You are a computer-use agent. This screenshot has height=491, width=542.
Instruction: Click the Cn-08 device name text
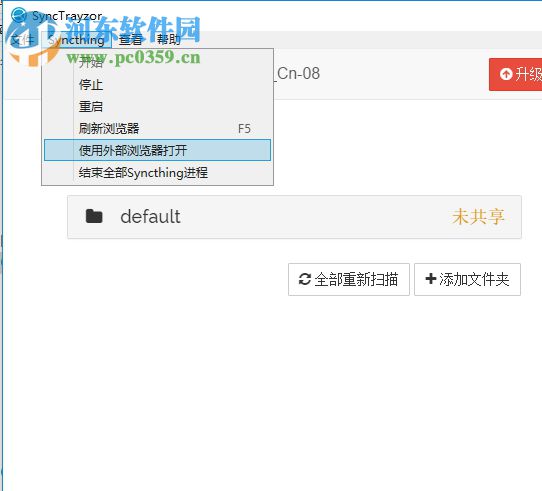(x=298, y=74)
